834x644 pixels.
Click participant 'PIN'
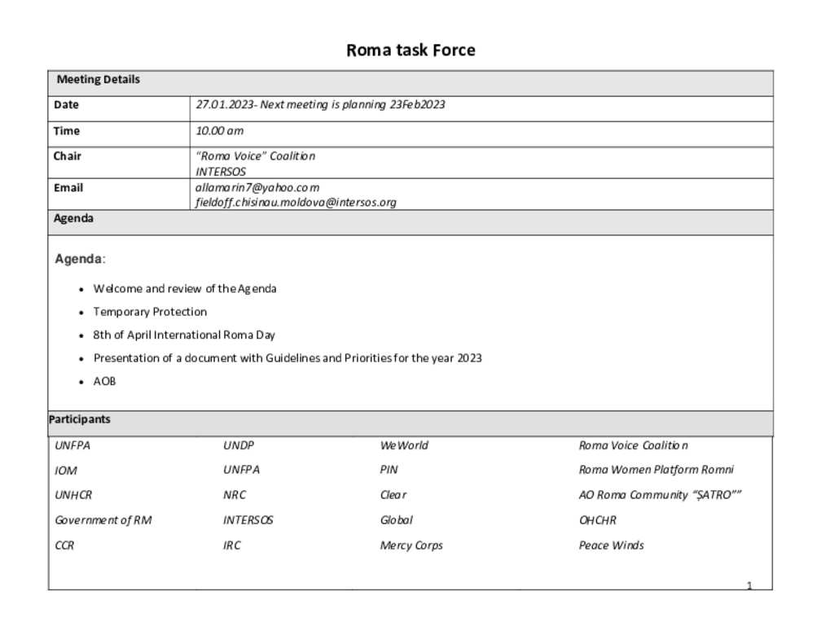388,470
